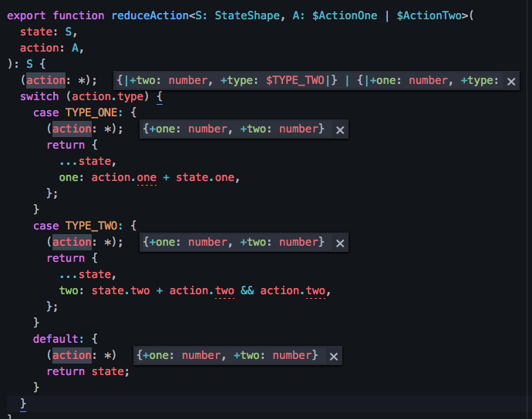532x419 pixels.
Task: Click the underlined closing brace of switch
Action: (x=23, y=404)
